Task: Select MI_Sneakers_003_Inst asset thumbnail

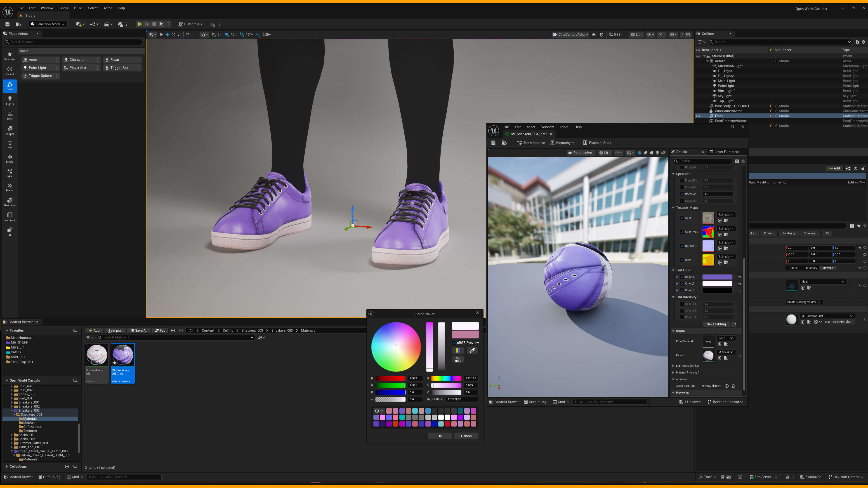Action: (123, 363)
